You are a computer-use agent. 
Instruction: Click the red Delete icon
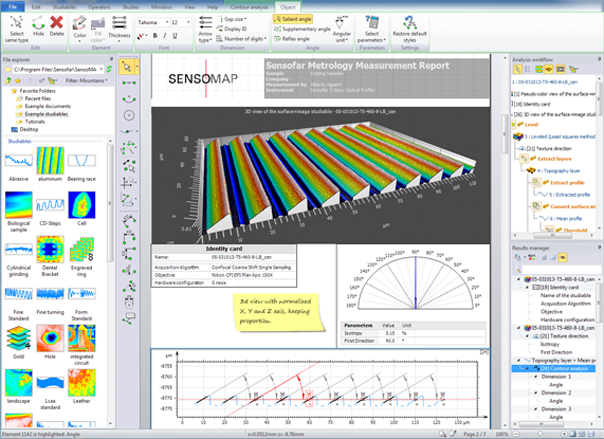point(57,22)
